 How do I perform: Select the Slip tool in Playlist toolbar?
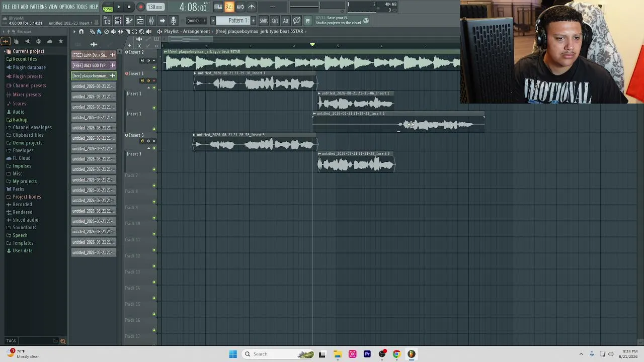pyautogui.click(x=120, y=32)
